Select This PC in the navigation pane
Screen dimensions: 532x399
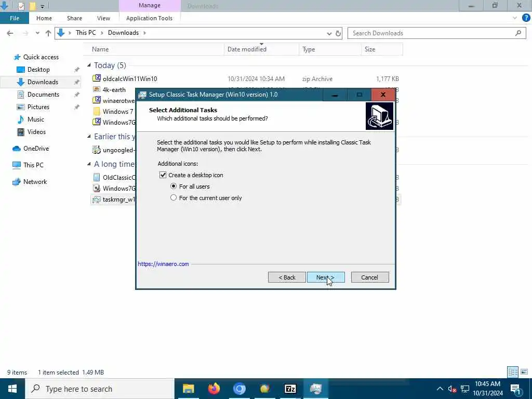33,165
